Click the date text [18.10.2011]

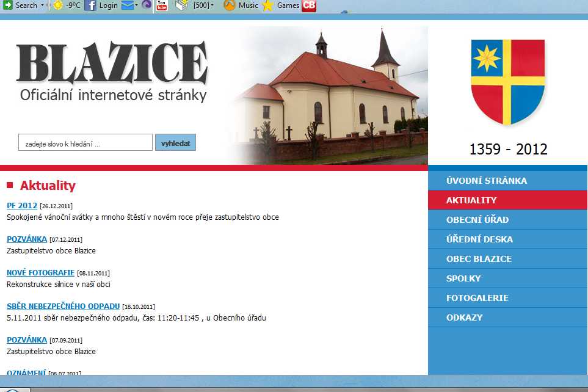[x=139, y=307]
